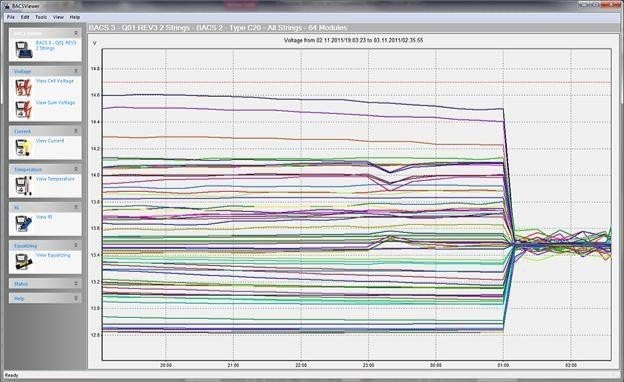
Task: Open the View Equalizing link
Action: pos(53,255)
